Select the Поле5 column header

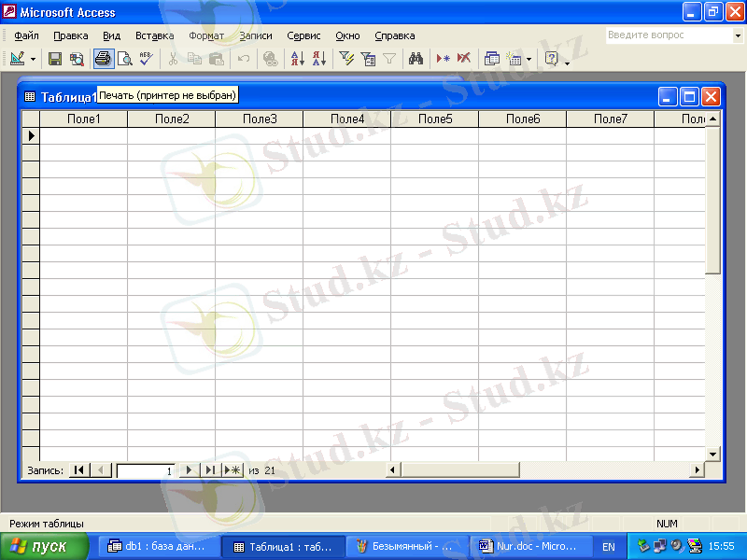(x=434, y=119)
